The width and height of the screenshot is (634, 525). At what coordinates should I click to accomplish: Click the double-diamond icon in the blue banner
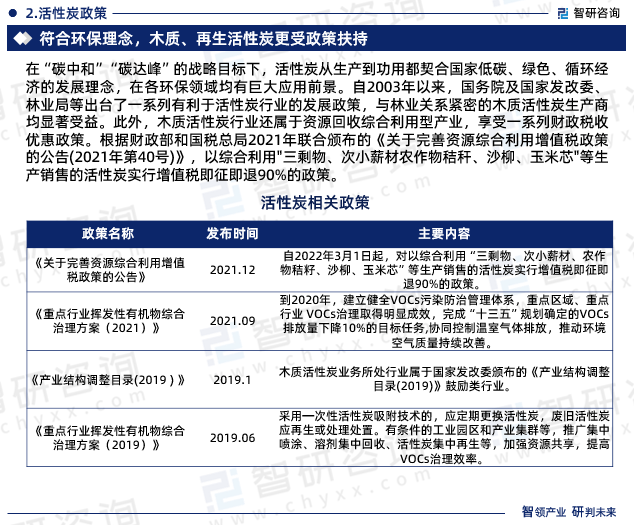point(23,38)
